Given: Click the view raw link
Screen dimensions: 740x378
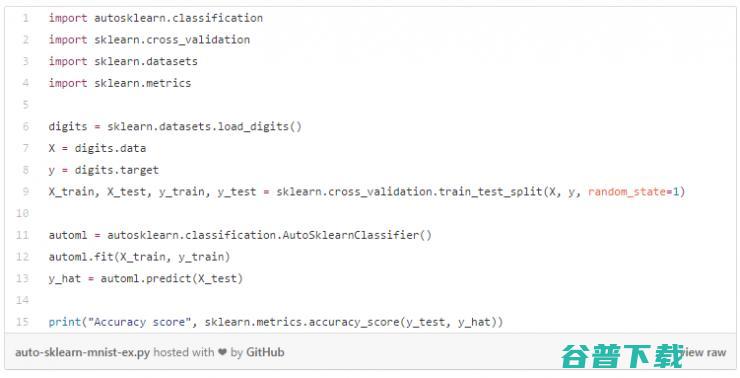Looking at the screenshot, I should tap(704, 353).
